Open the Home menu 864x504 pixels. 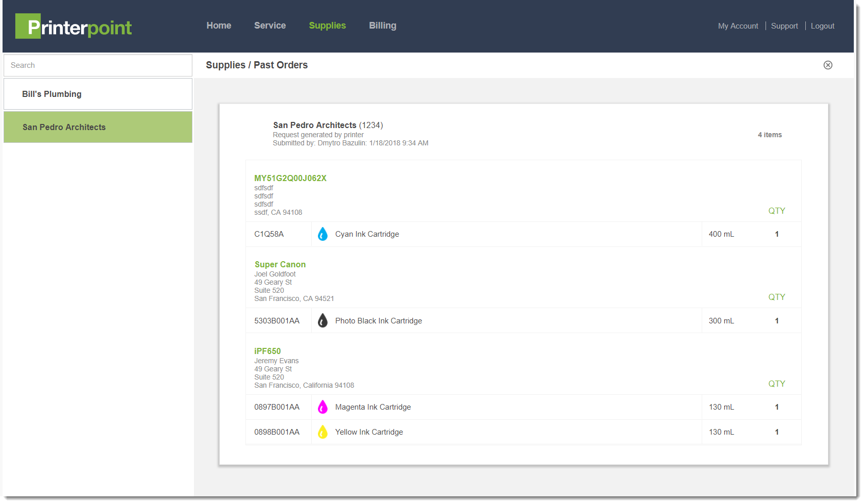tap(218, 26)
